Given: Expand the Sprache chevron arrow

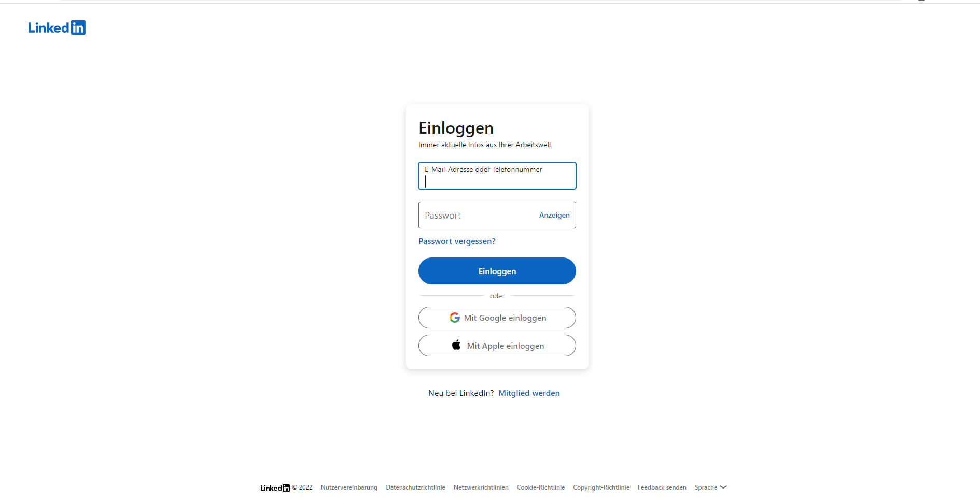Looking at the screenshot, I should point(723,487).
